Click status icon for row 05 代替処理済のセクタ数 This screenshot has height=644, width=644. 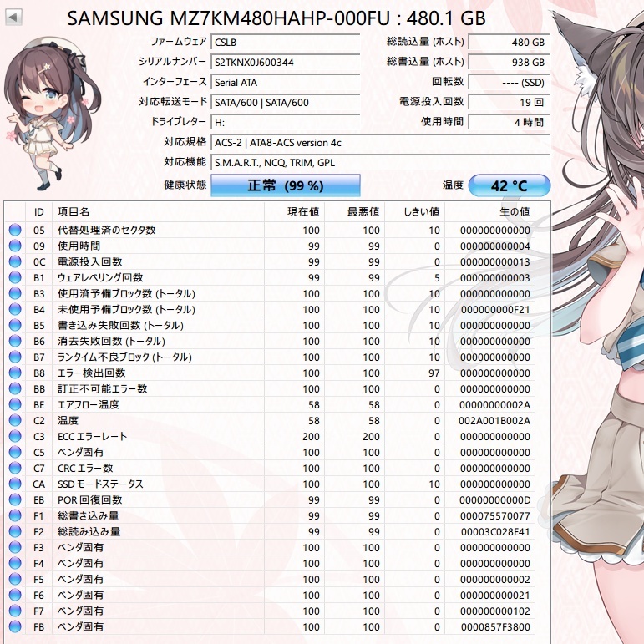point(15,230)
